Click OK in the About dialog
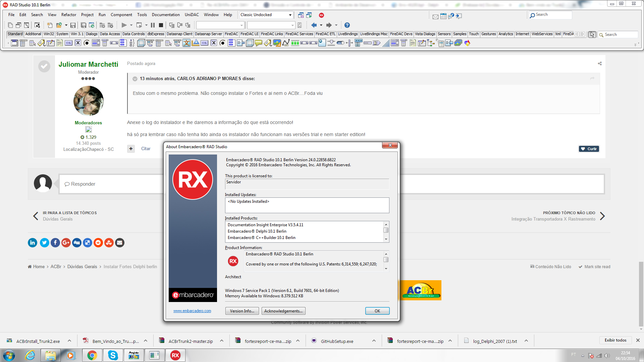This screenshot has width=644, height=362. 377,311
